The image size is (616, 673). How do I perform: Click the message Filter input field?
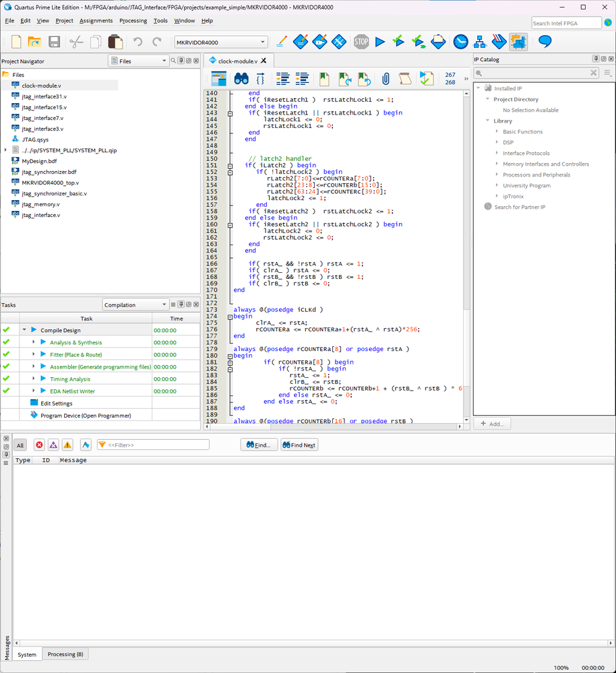coord(156,445)
